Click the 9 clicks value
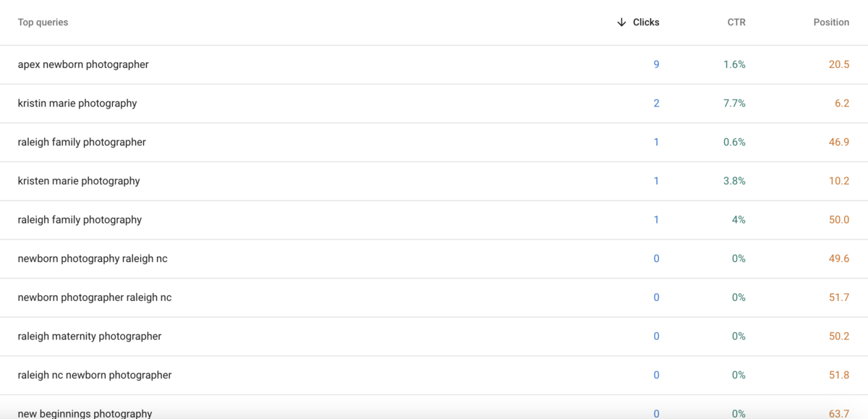868x419 pixels. point(656,64)
